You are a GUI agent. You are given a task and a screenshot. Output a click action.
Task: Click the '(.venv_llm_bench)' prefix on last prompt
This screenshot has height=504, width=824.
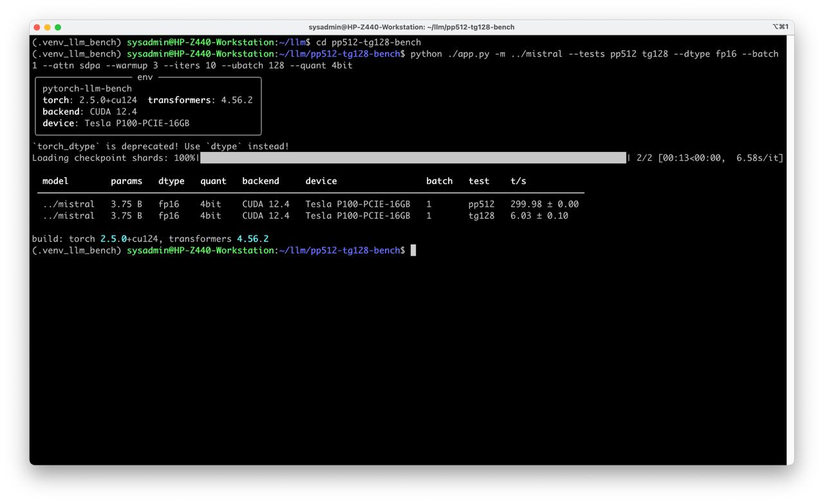[x=77, y=251]
